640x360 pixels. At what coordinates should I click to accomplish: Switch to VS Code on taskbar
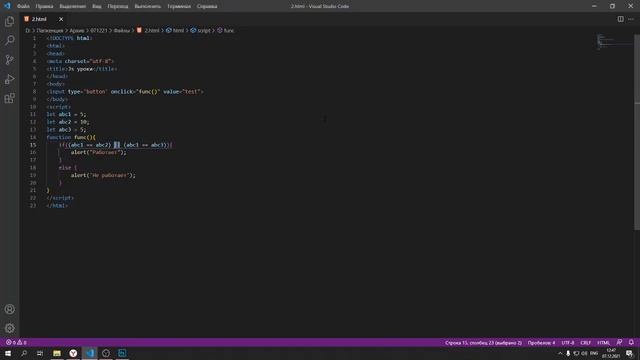pos(89,353)
